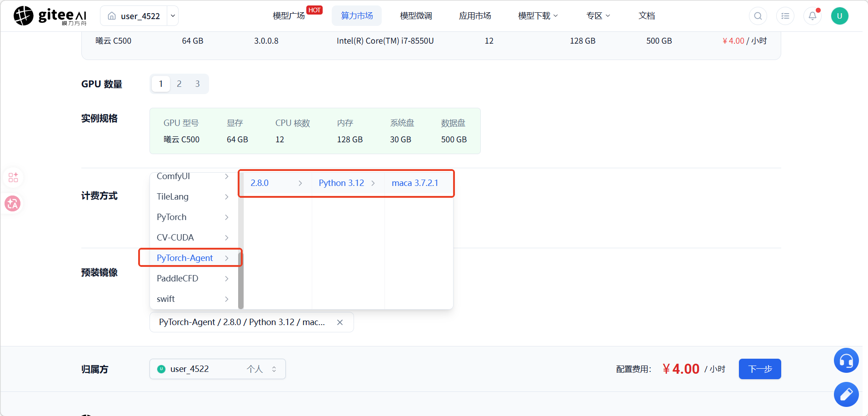Screen dimensions: 868x416
Task: Click the Intel(R) Core(TM) i7-8550U cell
Action: 385,41
